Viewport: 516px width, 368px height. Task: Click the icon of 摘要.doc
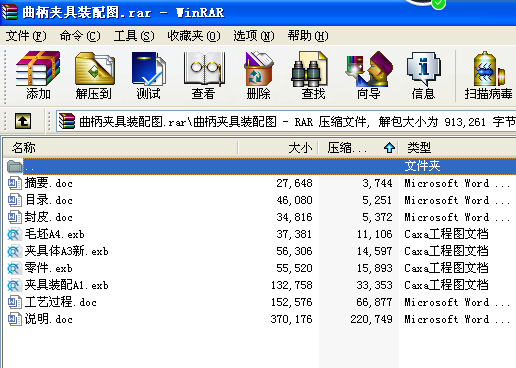pos(14,183)
